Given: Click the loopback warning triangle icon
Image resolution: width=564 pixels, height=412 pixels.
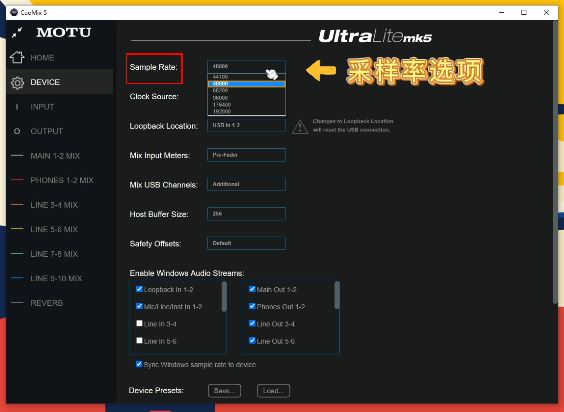Looking at the screenshot, I should click(300, 127).
